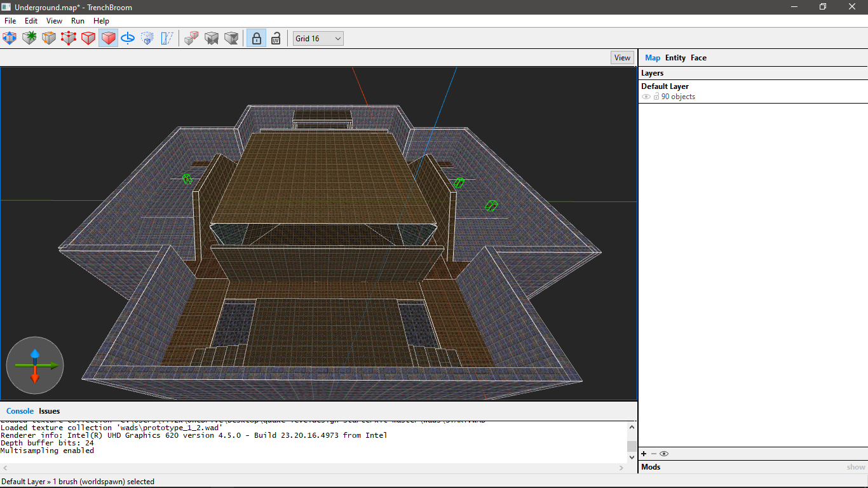Click "Multisampling enabled" console line
The width and height of the screenshot is (868, 488).
coord(47,451)
